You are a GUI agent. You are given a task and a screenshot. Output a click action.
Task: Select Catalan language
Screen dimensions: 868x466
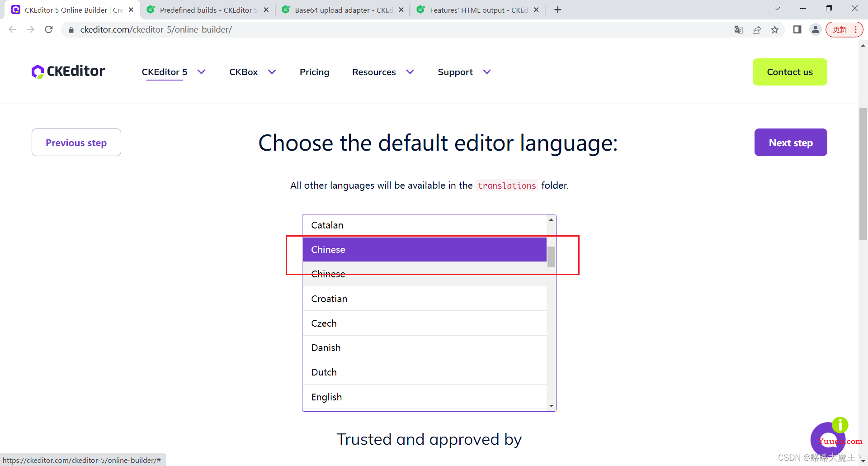(425, 225)
